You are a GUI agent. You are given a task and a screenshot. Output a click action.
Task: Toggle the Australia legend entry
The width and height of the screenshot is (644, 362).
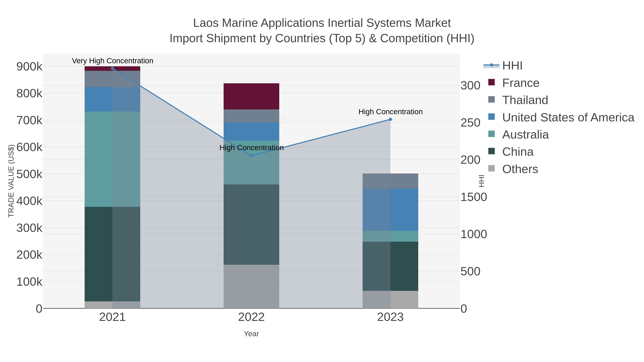[x=518, y=134]
